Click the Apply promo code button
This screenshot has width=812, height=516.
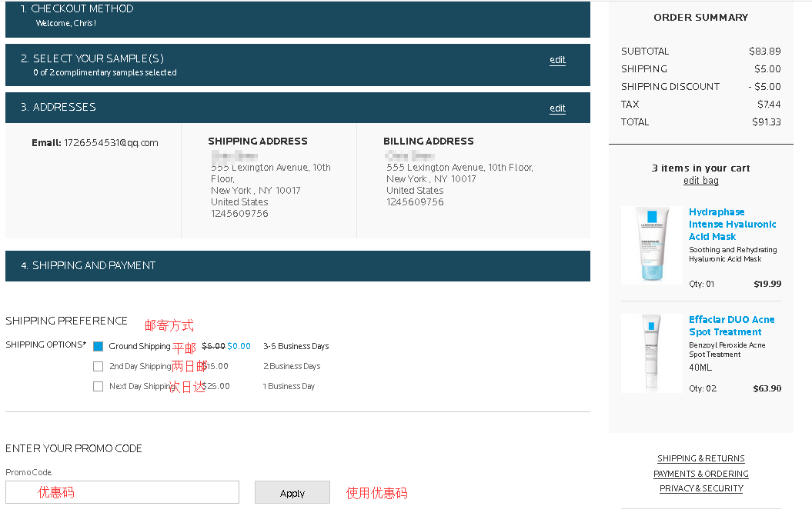tap(292, 493)
